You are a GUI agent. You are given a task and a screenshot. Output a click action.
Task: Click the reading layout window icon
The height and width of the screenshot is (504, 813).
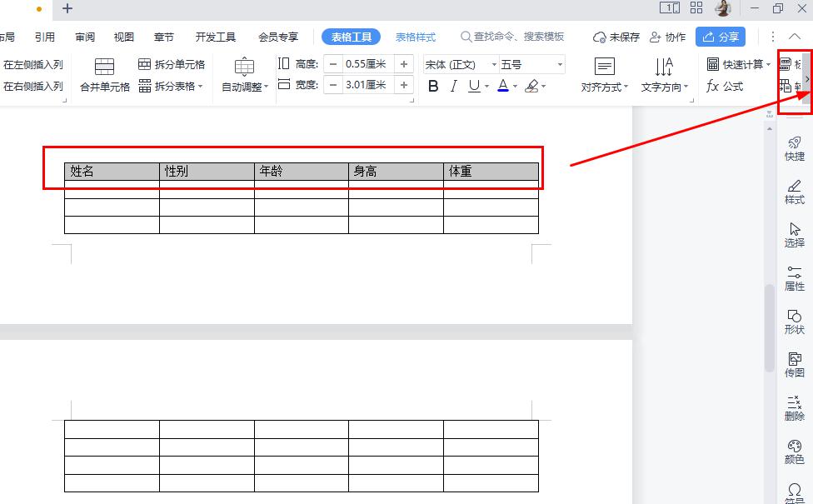[x=670, y=7]
